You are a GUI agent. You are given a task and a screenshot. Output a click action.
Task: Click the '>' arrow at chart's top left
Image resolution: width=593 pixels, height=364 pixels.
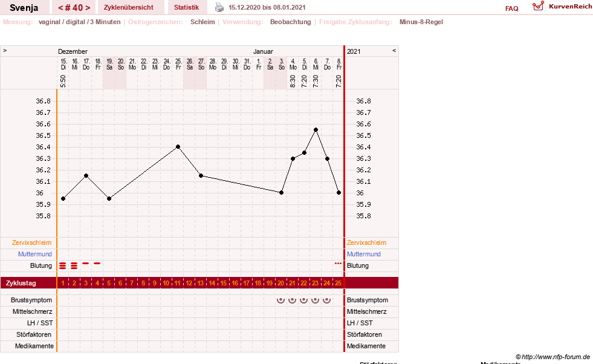(x=5, y=50)
